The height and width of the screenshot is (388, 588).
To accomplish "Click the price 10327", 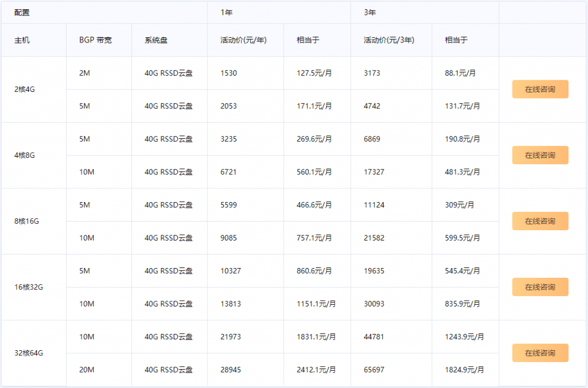I will click(231, 271).
